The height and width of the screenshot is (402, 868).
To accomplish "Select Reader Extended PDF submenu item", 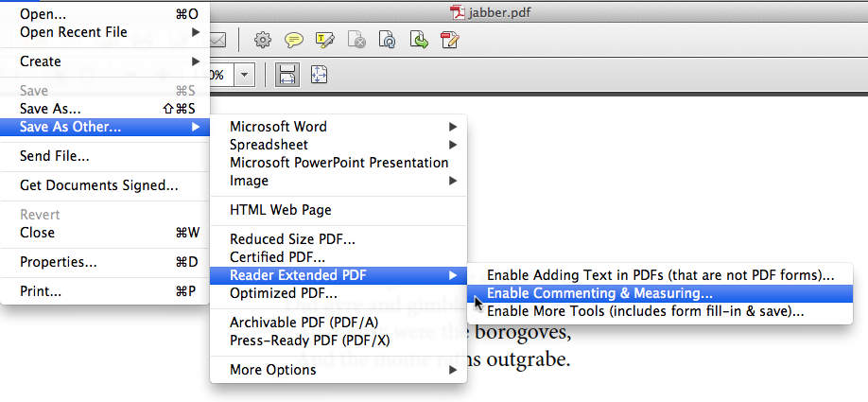I will 339,275.
